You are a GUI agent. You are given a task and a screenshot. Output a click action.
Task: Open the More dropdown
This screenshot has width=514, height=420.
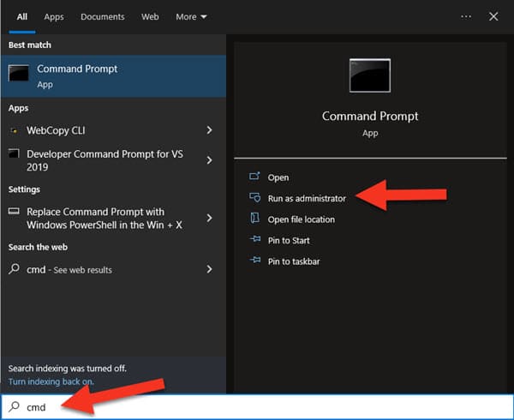[x=191, y=17]
